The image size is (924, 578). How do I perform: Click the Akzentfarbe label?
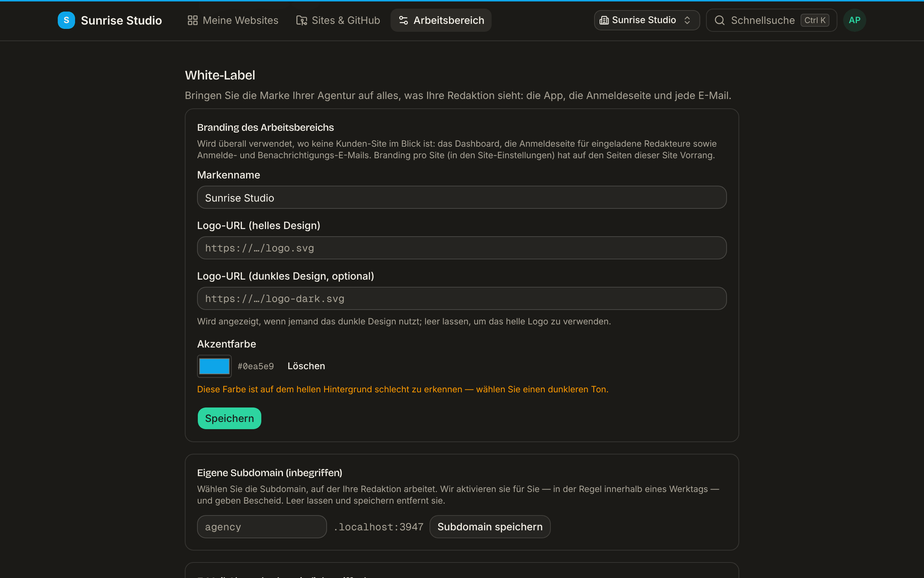pos(226,344)
